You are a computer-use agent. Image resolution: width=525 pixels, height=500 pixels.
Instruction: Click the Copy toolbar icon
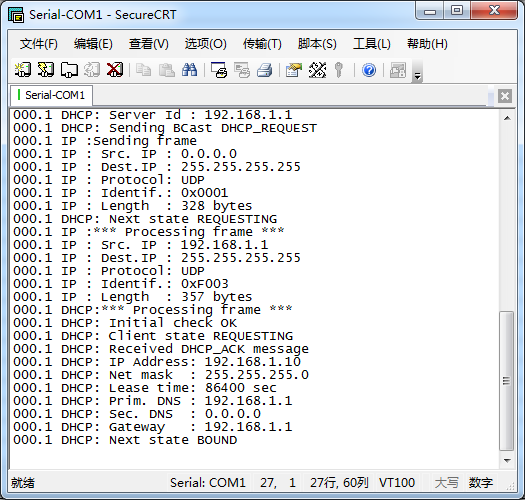pyautogui.click(x=143, y=70)
